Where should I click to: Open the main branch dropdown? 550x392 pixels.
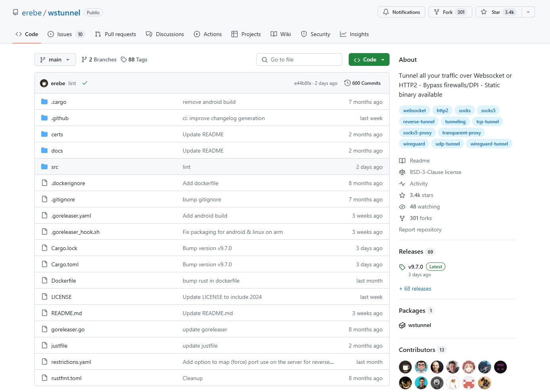[55, 59]
